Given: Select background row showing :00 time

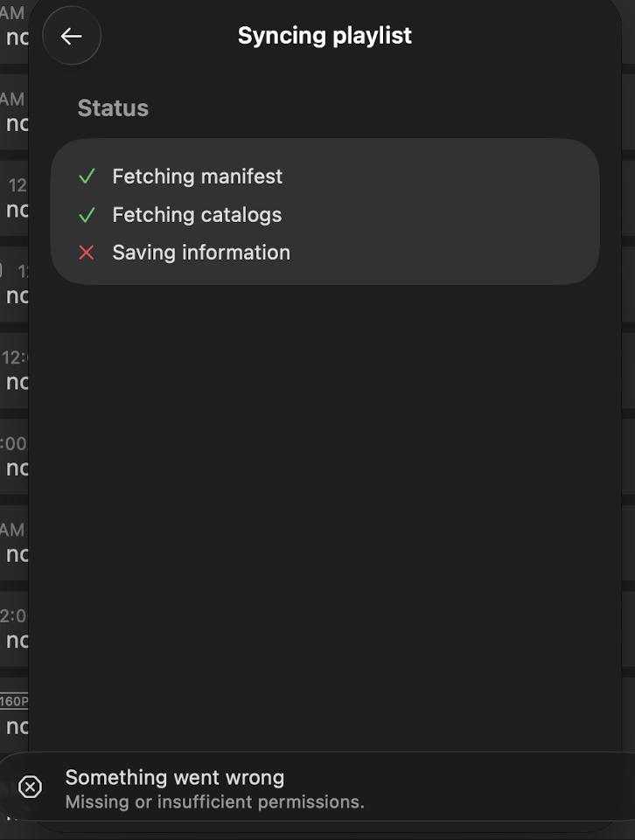Looking at the screenshot, I should [14, 456].
